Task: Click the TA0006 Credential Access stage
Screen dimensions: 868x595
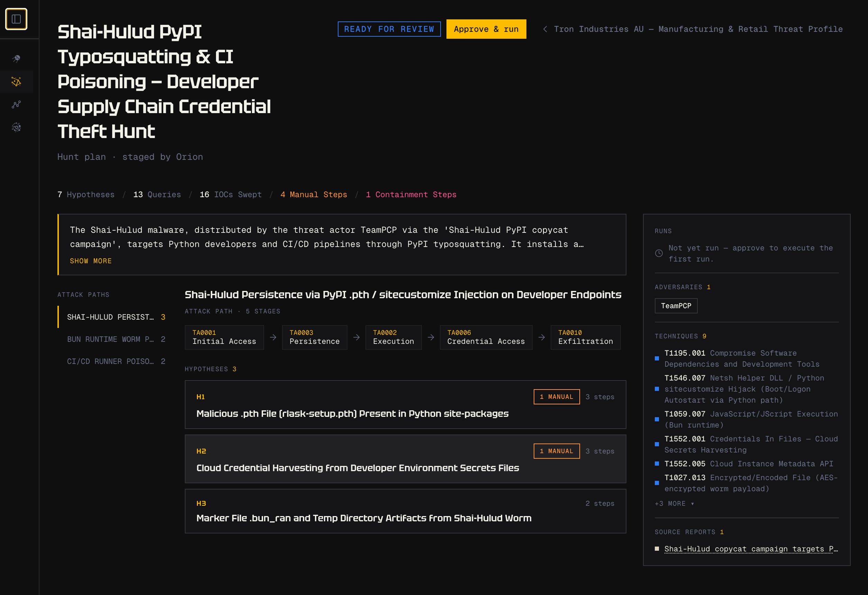Action: [x=486, y=337]
